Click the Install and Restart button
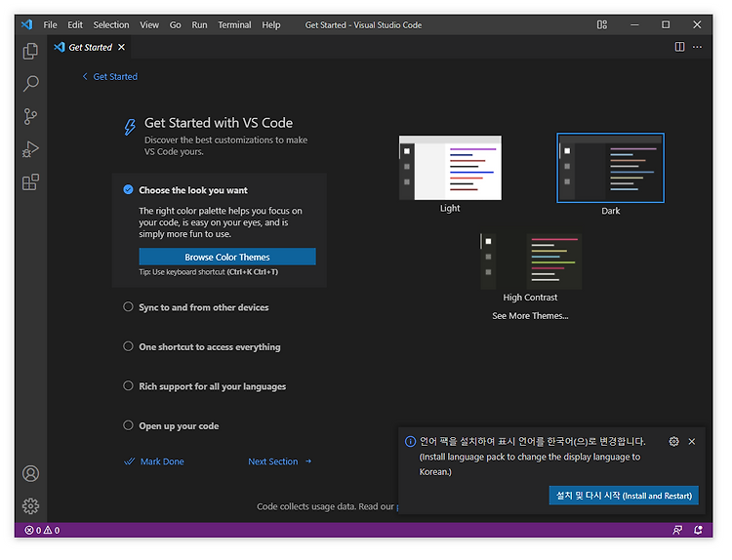The height and width of the screenshot is (560, 732). tap(624, 496)
